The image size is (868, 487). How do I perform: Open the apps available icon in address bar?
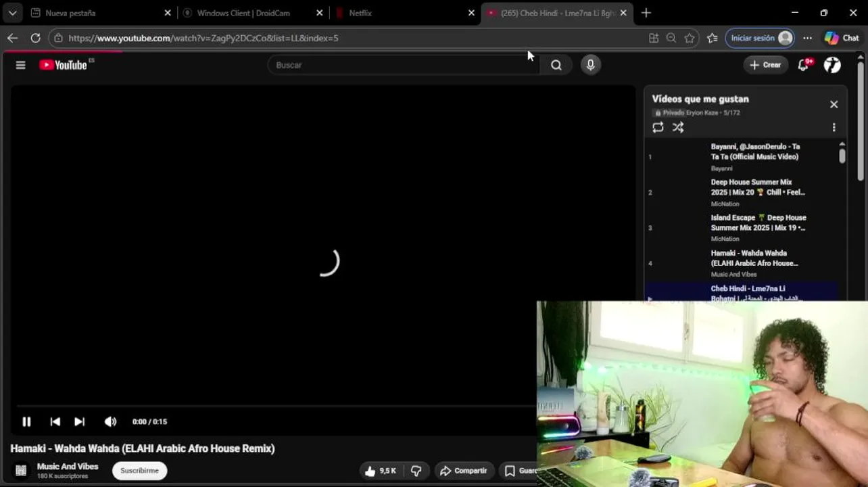tap(653, 39)
